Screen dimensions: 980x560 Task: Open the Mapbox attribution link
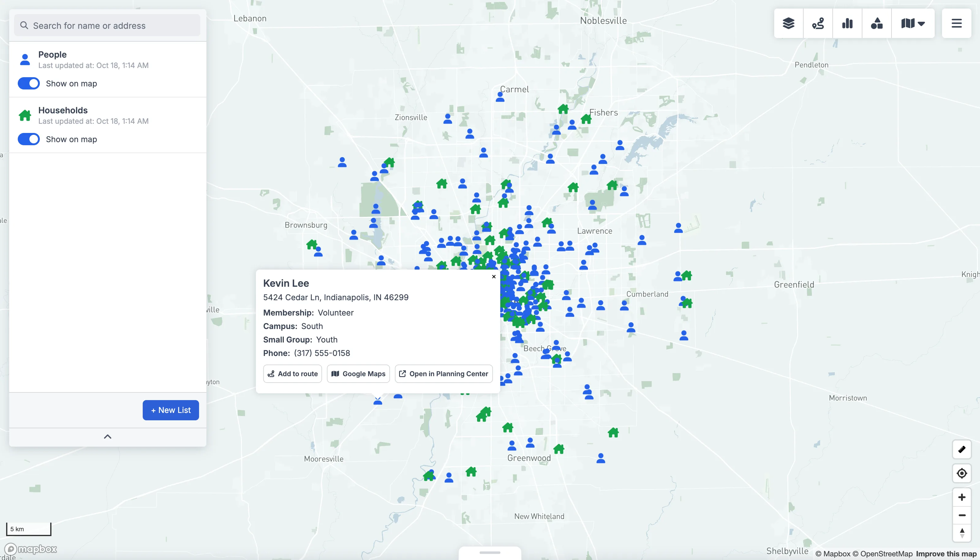pos(833,554)
